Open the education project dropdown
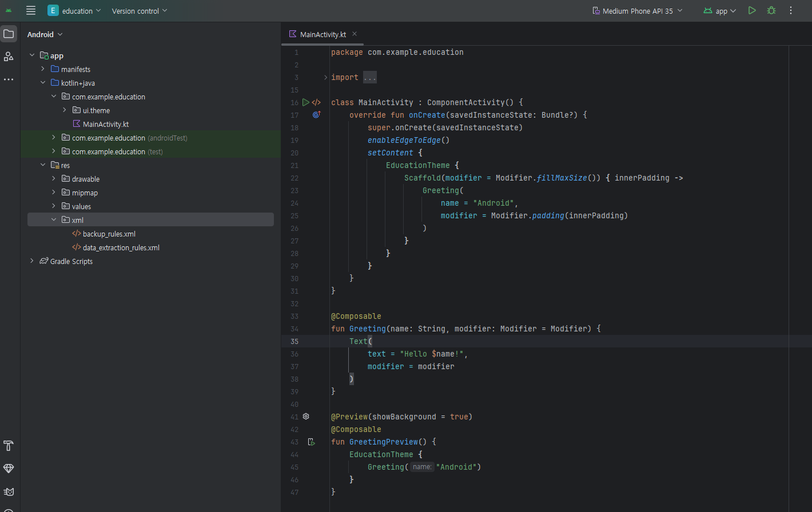 coord(74,11)
